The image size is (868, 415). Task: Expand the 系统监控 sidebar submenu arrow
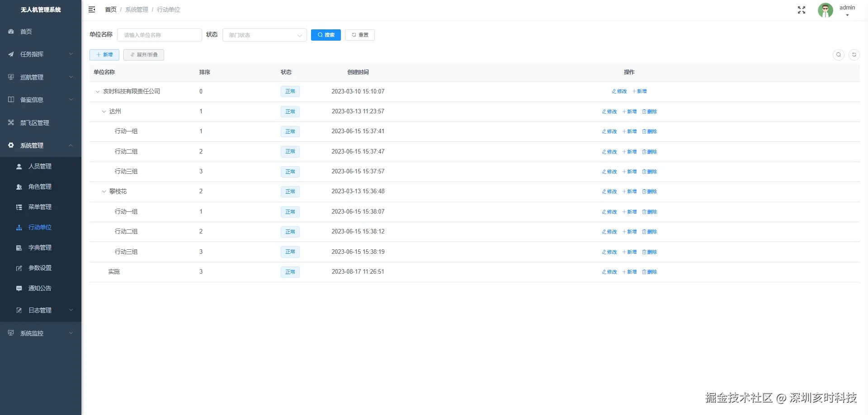tap(71, 333)
